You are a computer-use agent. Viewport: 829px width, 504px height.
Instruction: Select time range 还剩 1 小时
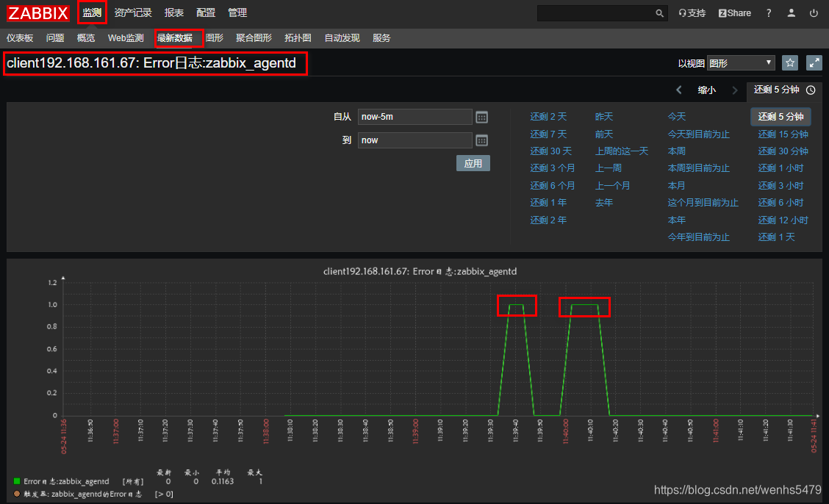781,168
